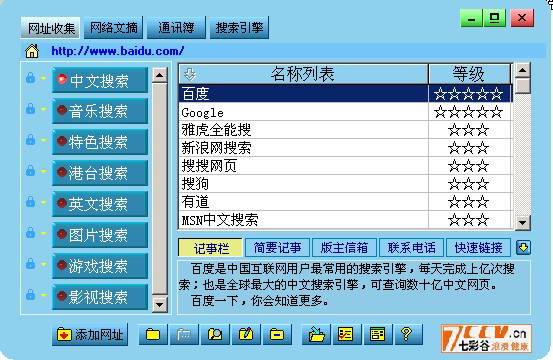The width and height of the screenshot is (553, 360).
Task: Select the Google row in the list
Action: pyautogui.click(x=345, y=112)
